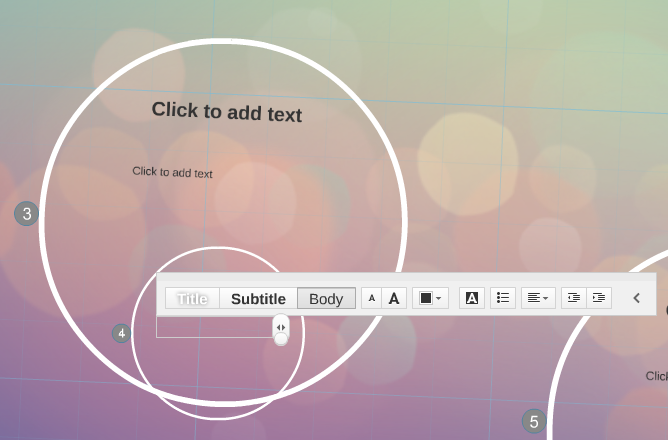This screenshot has width=668, height=440.
Task: Select path step number 3
Action: (27, 213)
